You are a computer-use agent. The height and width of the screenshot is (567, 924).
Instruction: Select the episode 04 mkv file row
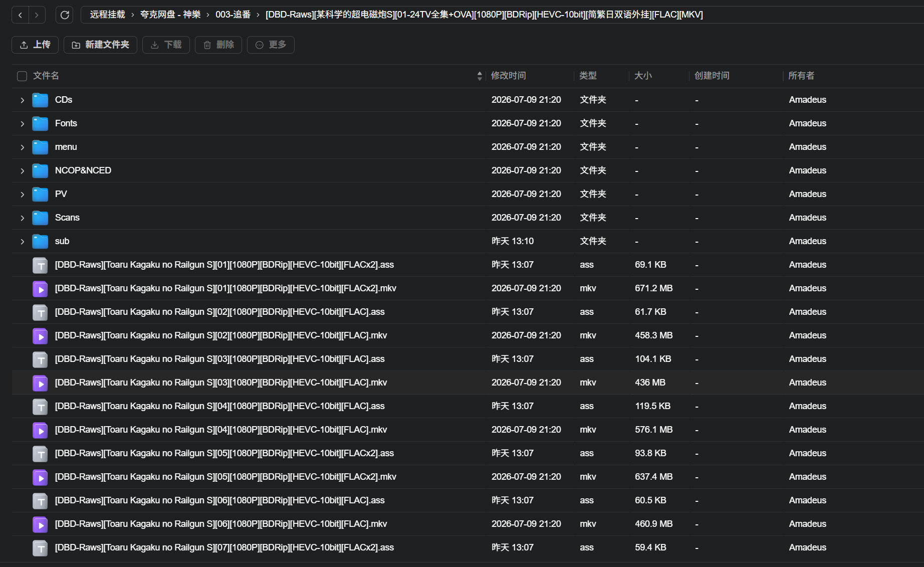(x=468, y=430)
